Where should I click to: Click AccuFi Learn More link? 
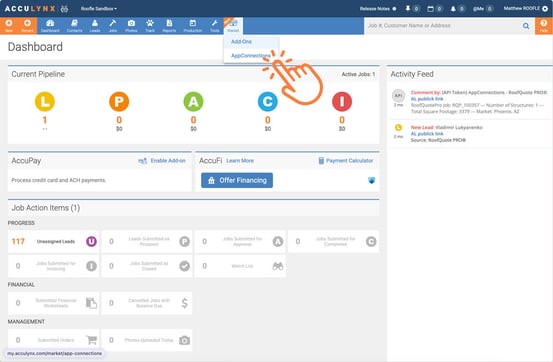point(240,161)
